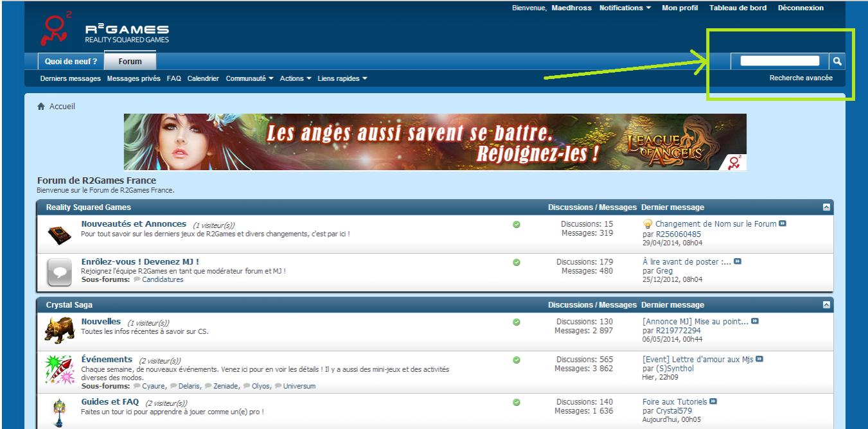
Task: Open Recherche avancée link
Action: pos(801,78)
